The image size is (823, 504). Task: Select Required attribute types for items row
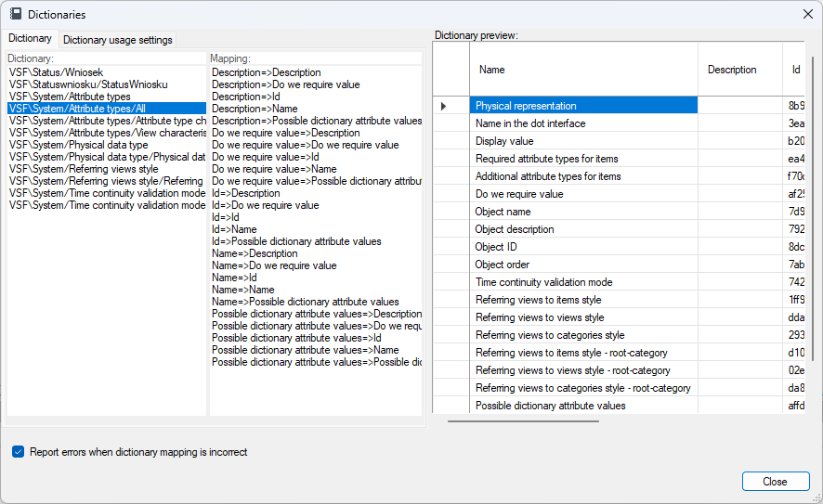coord(583,159)
